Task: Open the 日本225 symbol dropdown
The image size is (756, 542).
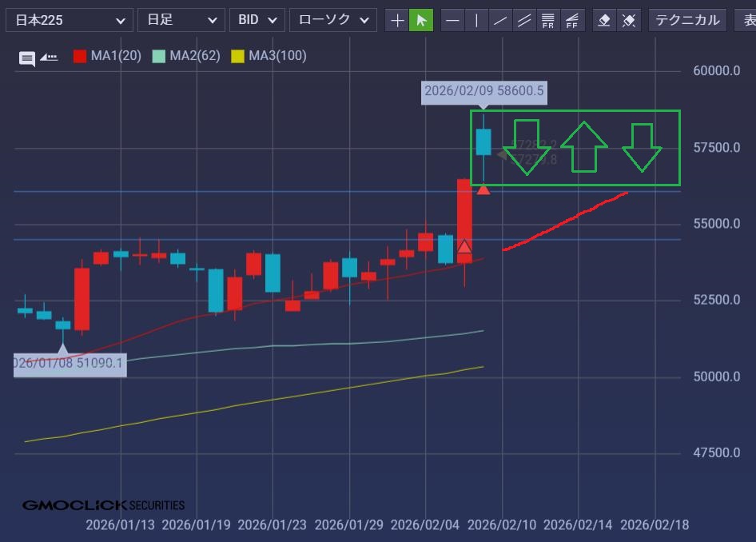Action: coord(69,20)
